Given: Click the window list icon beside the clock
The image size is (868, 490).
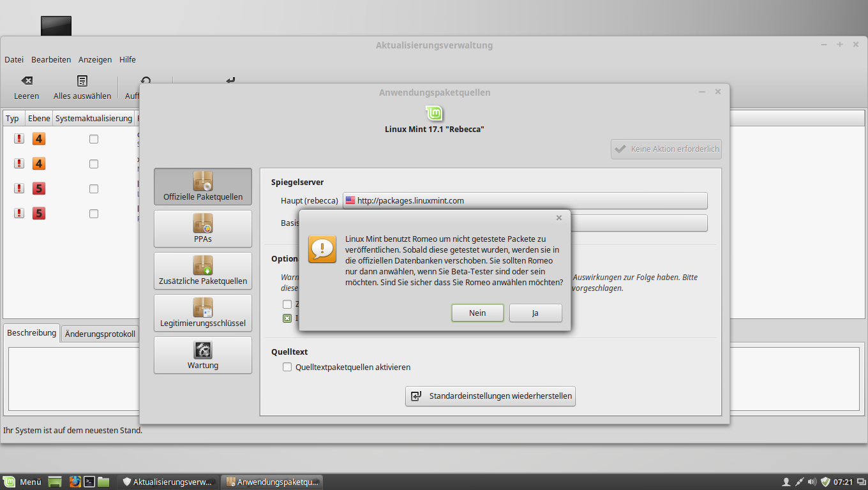Looking at the screenshot, I should [x=861, y=482].
